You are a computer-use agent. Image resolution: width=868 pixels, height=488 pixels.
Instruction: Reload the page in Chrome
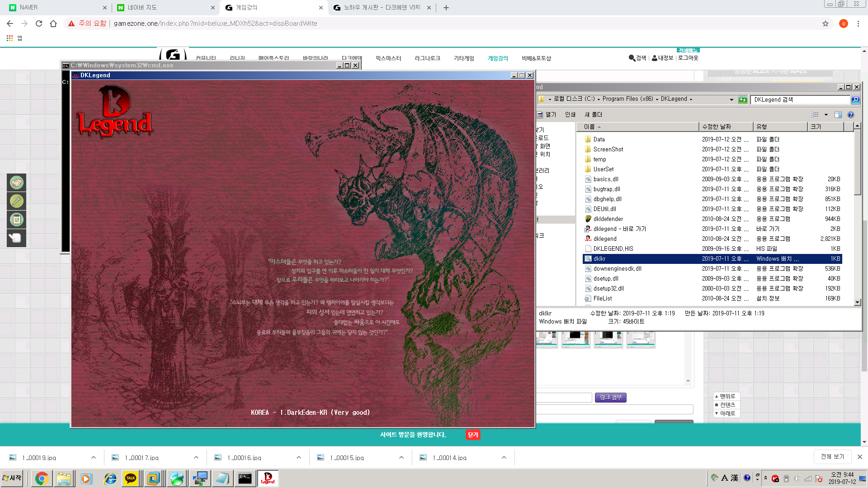coord(39,23)
